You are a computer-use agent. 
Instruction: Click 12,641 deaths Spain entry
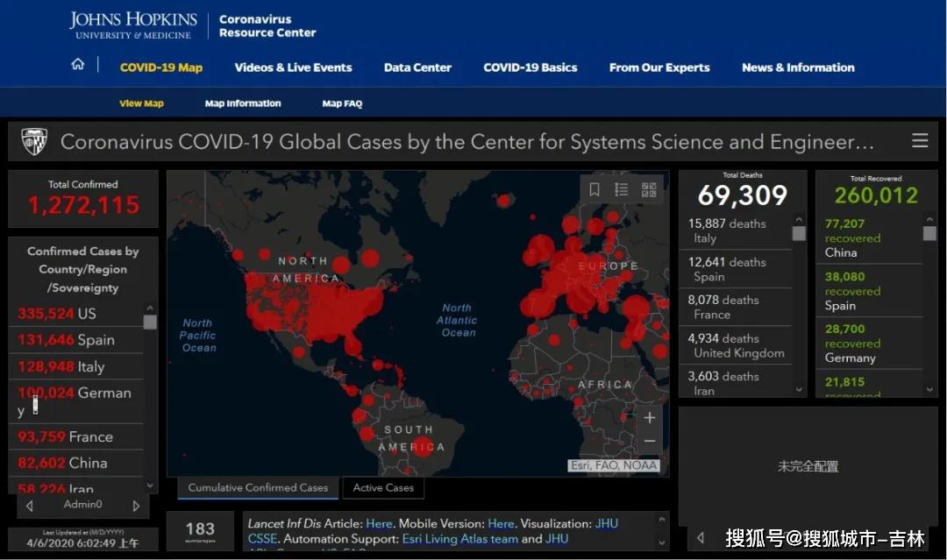click(x=736, y=269)
